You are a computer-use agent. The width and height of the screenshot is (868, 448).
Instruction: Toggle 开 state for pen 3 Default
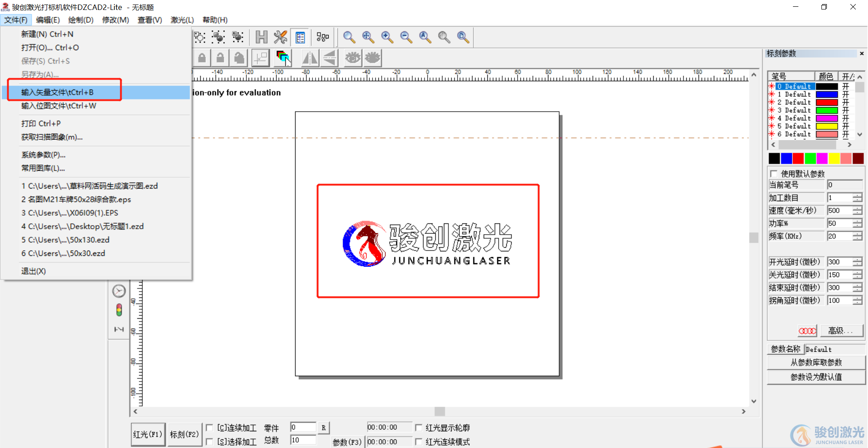point(845,110)
